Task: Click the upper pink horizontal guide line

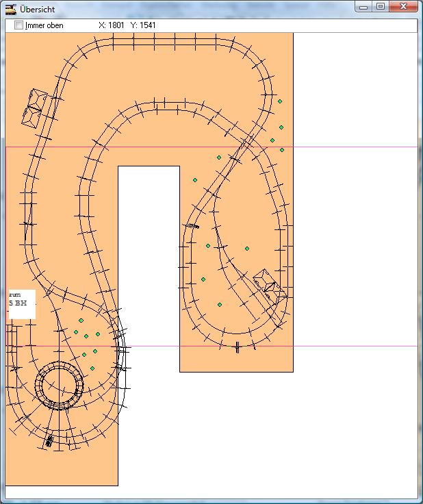Action: [x=342, y=147]
